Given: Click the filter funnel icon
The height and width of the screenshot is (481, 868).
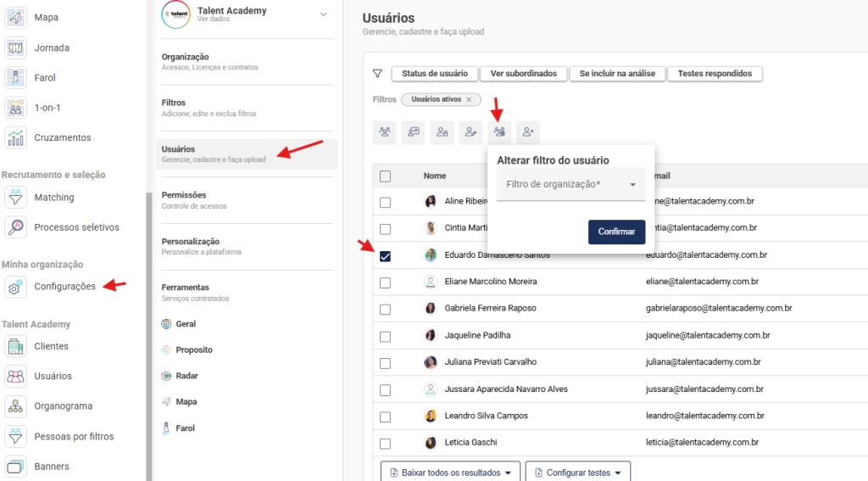Looking at the screenshot, I should [378, 74].
